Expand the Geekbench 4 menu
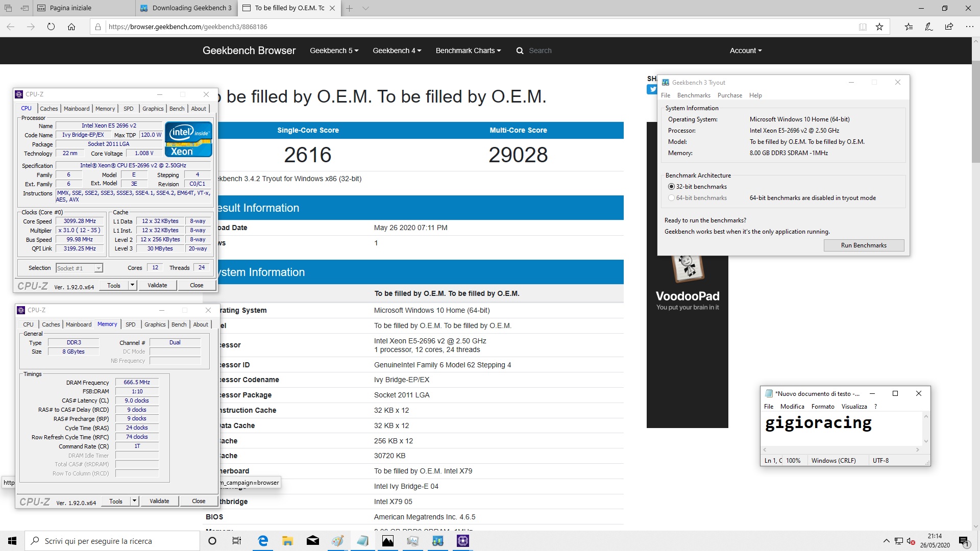Viewport: 980px width, 551px height. click(x=397, y=51)
